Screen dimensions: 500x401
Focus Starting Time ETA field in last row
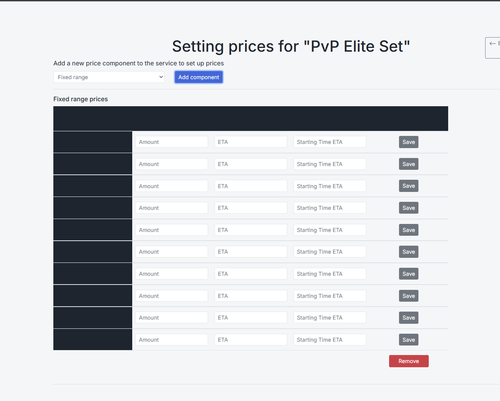point(330,340)
